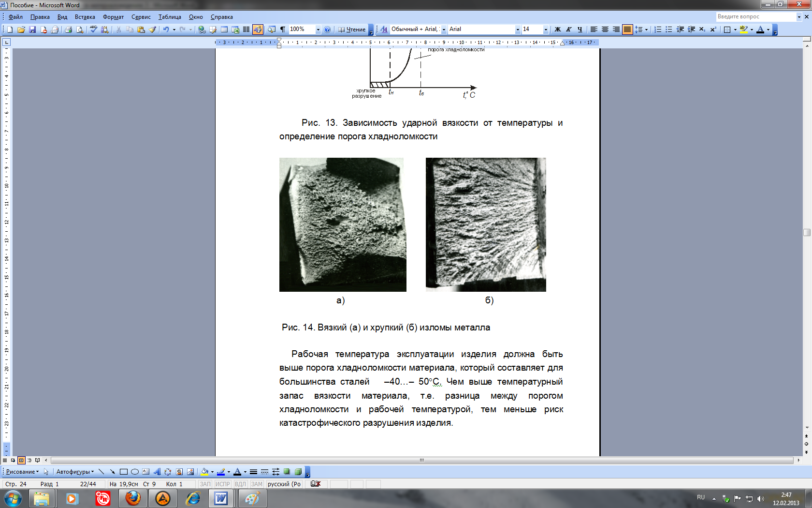Insert WordArt from the drawing toolbar
Image resolution: width=812 pixels, height=508 pixels.
pyautogui.click(x=157, y=472)
